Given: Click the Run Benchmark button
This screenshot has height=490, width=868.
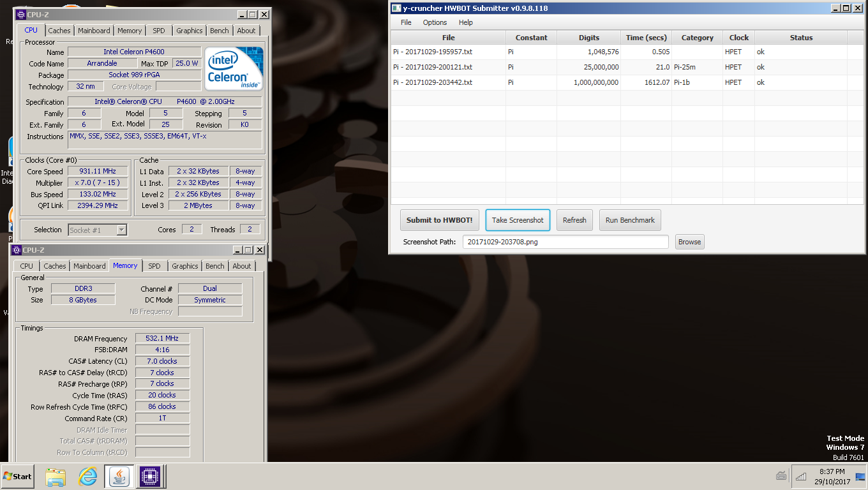Looking at the screenshot, I should (630, 220).
